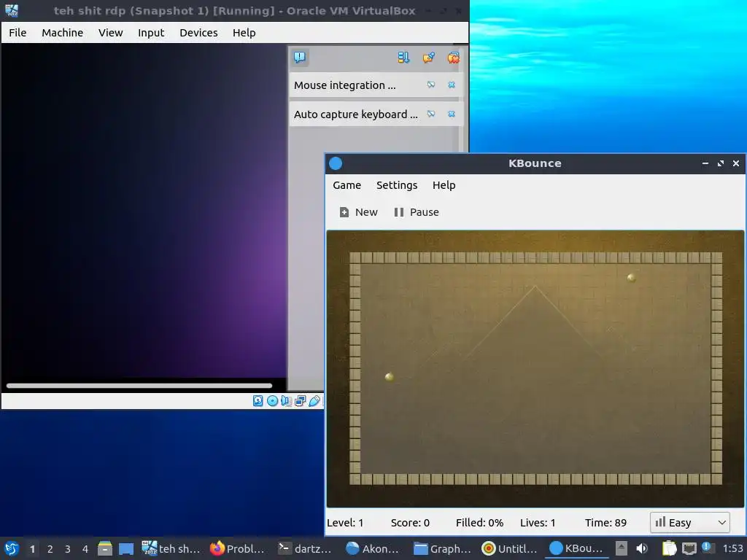Click VirtualBox network status icon
Screen dimensions: 747x560
300,401
